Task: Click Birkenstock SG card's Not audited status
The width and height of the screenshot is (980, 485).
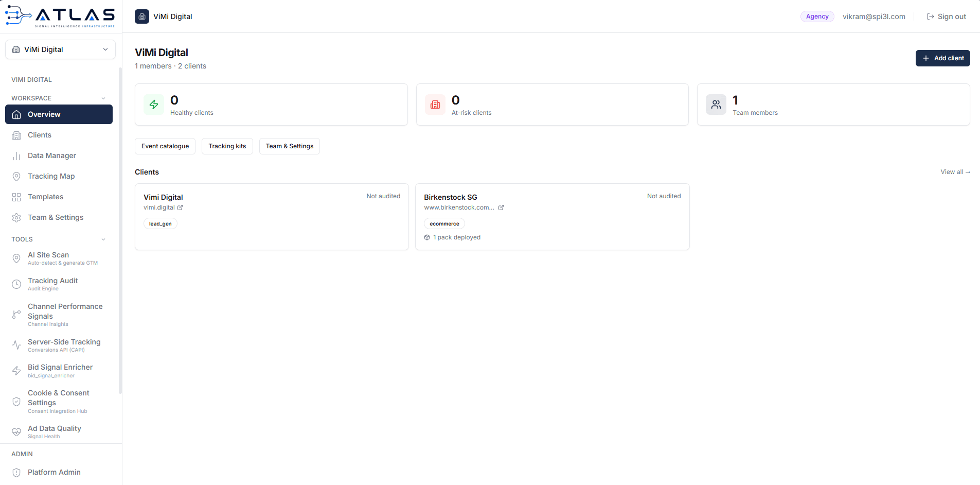Action: pyautogui.click(x=664, y=196)
